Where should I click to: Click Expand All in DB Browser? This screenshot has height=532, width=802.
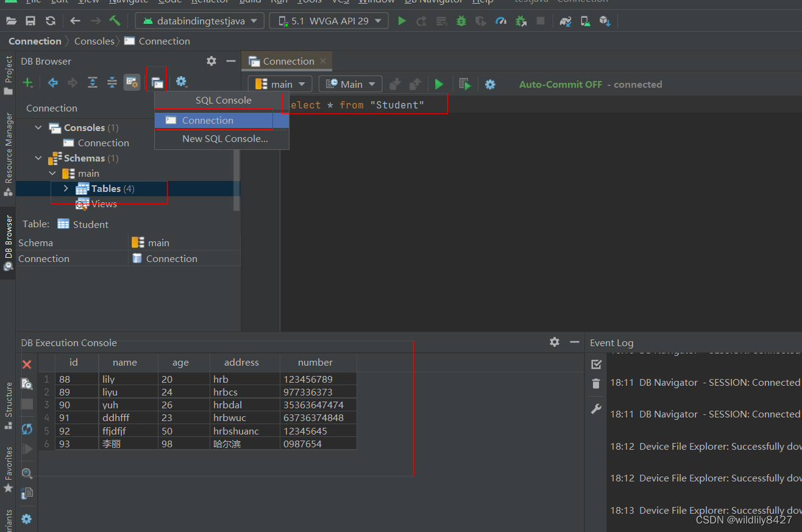[92, 82]
